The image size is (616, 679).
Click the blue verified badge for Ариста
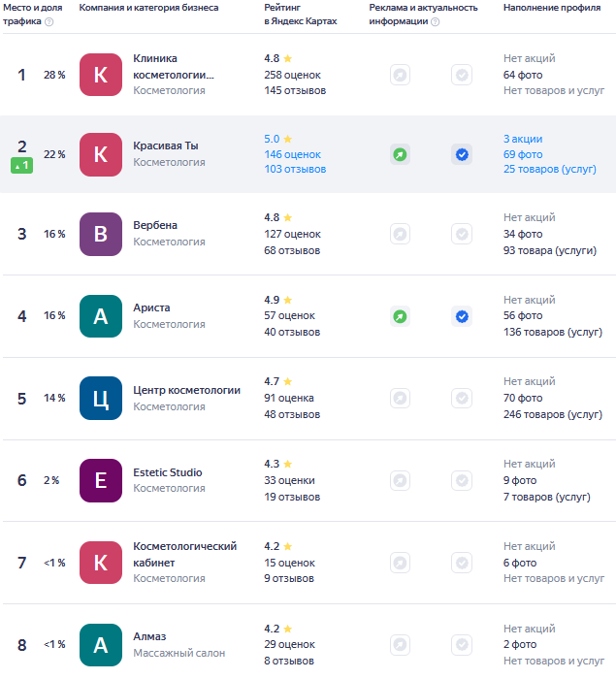pos(462,316)
